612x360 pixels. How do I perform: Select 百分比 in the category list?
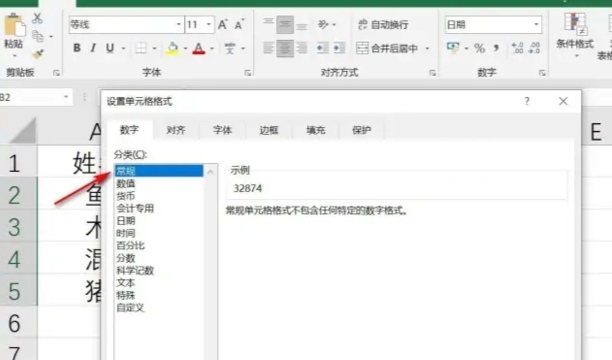click(159, 246)
